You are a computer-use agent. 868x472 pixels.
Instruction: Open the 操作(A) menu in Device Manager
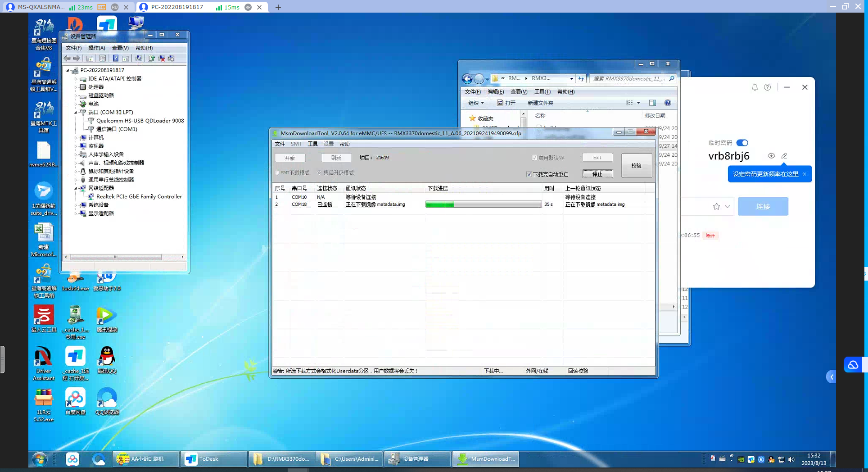tap(96, 48)
